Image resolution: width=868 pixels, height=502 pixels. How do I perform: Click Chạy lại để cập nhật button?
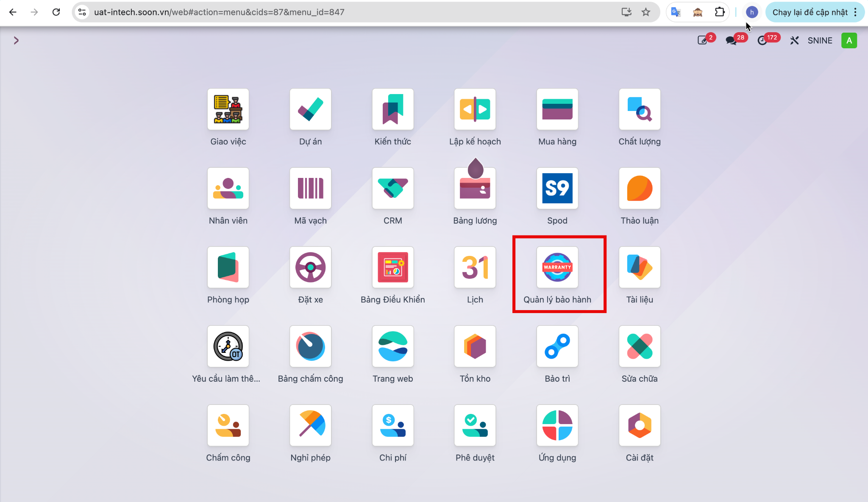(x=810, y=12)
